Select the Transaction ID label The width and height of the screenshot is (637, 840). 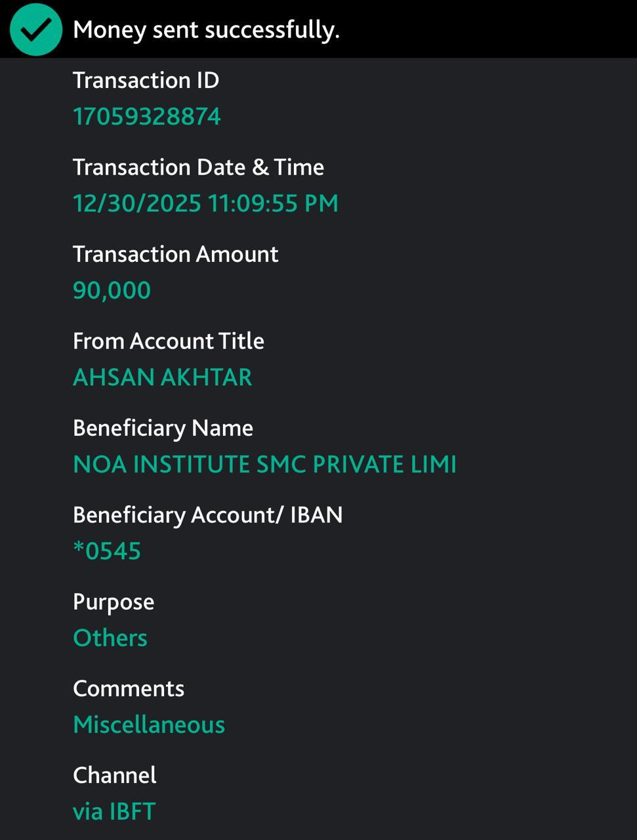pos(146,80)
